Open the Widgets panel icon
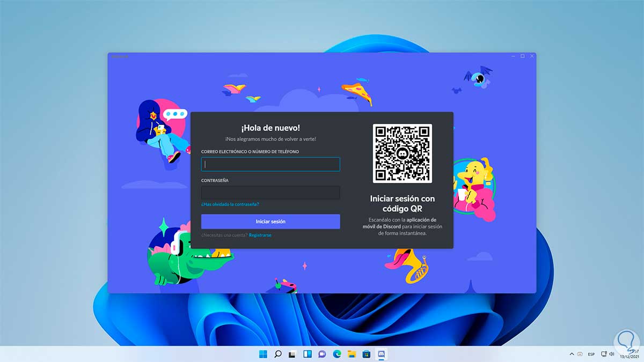Image resolution: width=644 pixels, height=362 pixels. [308, 354]
